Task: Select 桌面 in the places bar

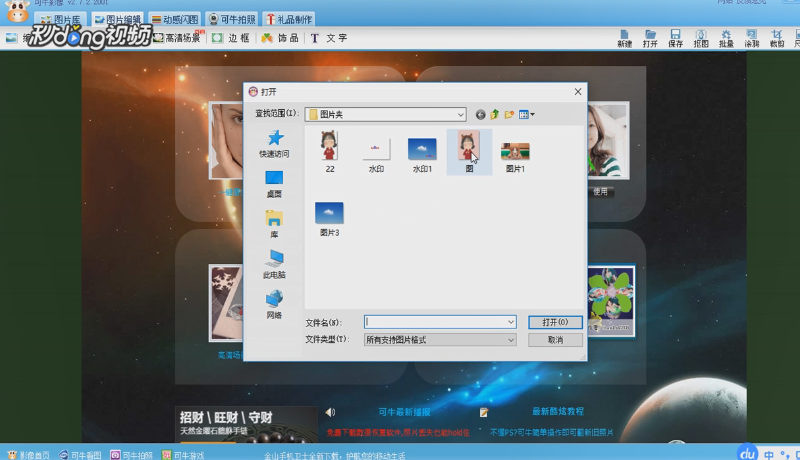Action: pos(274,184)
